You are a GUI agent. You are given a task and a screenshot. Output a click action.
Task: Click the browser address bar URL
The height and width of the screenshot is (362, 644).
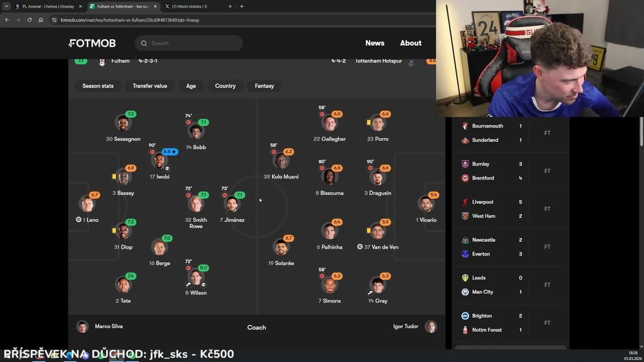[x=130, y=20]
